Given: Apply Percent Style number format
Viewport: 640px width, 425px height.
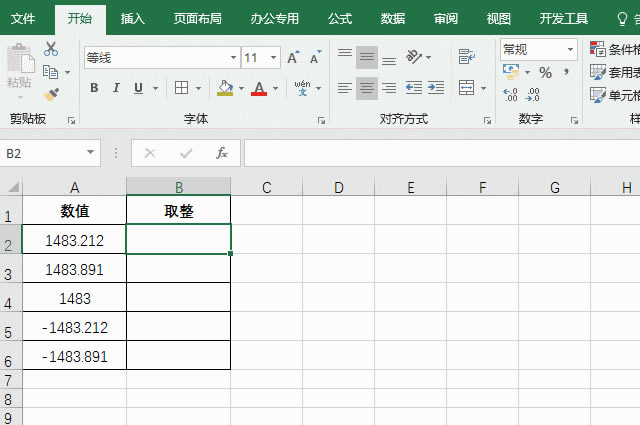Looking at the screenshot, I should pyautogui.click(x=545, y=72).
